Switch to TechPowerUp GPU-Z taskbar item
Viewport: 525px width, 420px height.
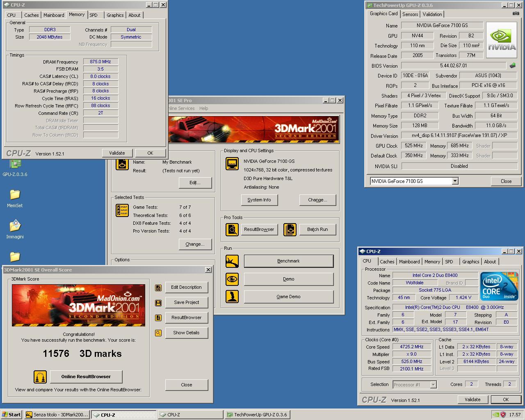pyautogui.click(x=258, y=415)
